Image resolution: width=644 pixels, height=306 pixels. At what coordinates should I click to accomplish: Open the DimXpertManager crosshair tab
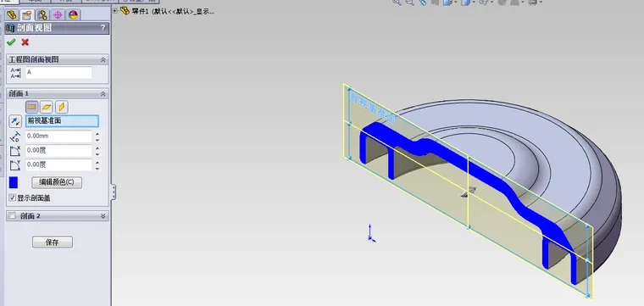click(x=58, y=15)
